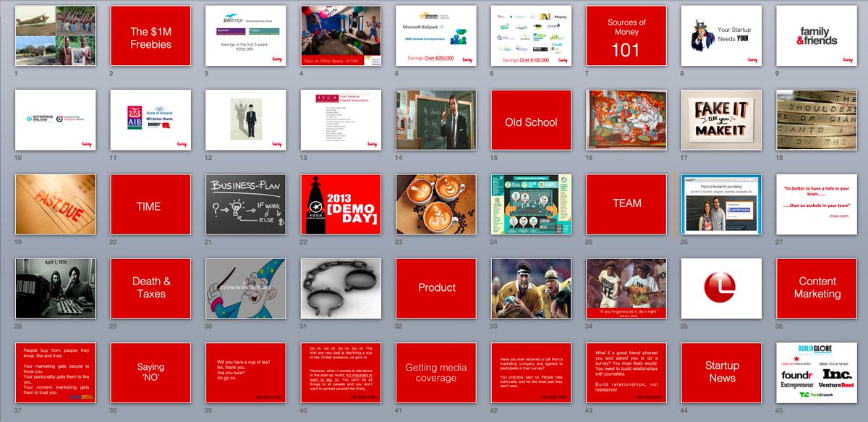Select the 'April 1, 1976' black-and-white photo slide

56,288
